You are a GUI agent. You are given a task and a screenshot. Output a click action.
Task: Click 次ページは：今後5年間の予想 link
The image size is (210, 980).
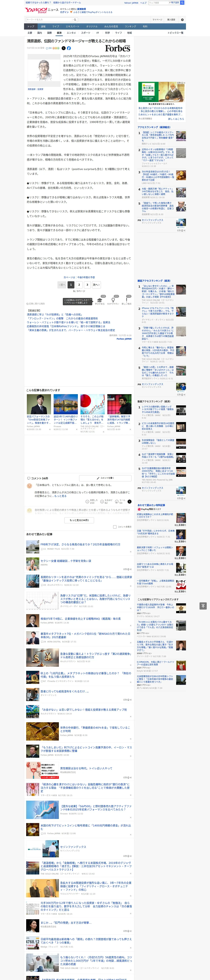click(x=79, y=277)
